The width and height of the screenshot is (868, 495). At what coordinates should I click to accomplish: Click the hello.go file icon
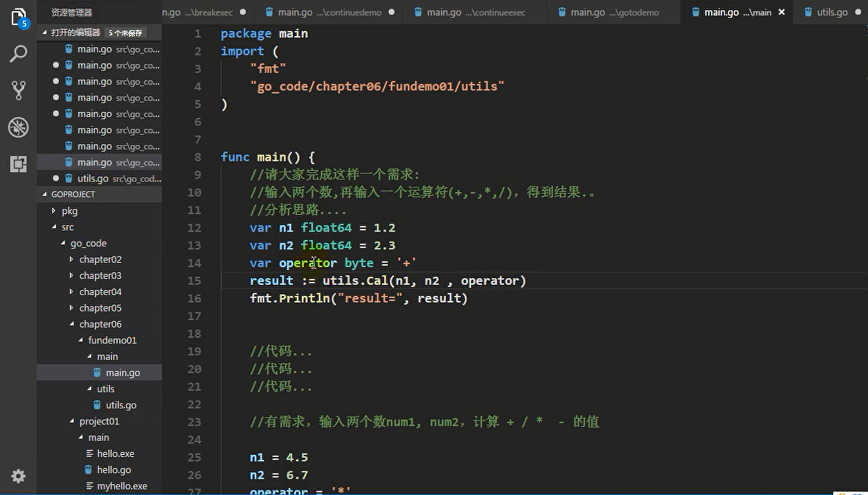tap(88, 470)
